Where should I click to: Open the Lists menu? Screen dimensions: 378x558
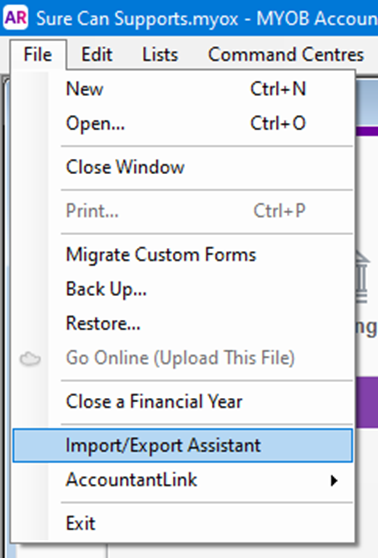160,54
